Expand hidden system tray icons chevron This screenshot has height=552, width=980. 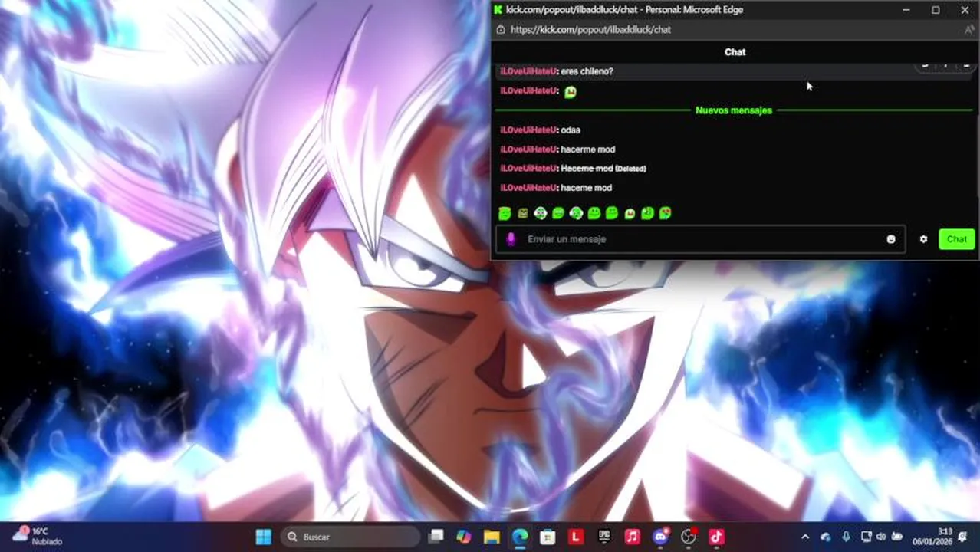[804, 537]
